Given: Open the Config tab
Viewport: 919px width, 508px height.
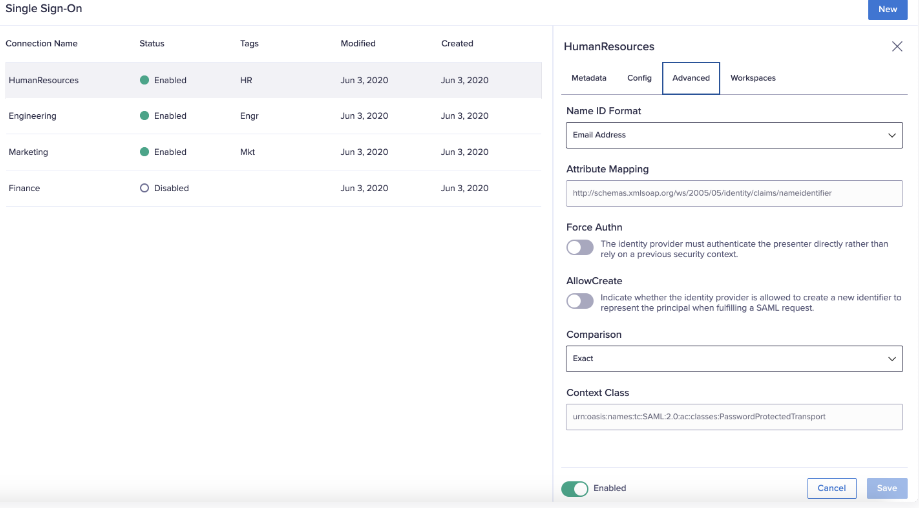Looking at the screenshot, I should (x=639, y=78).
